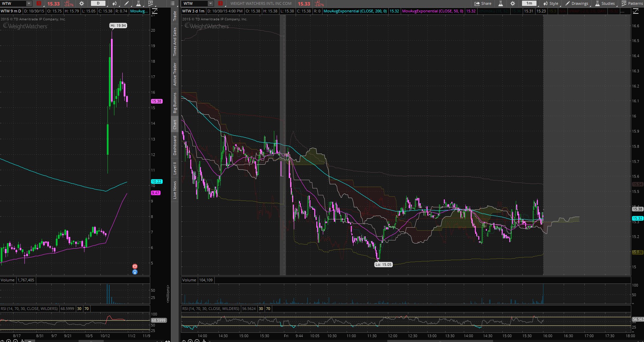Screen dimensions: 644x342
Task: Click cyan 15.32 price label right chart
Action: 637,218
